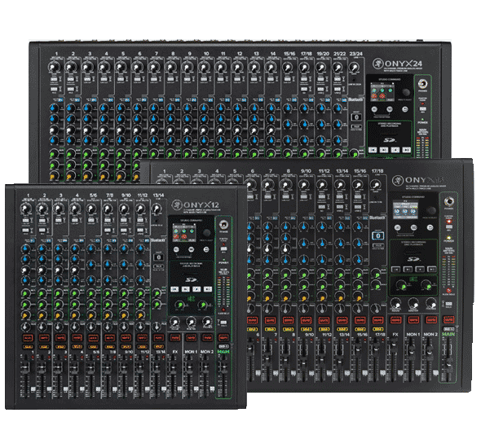The image size is (481, 448).
Task: Click the SD card logo on the Onyx12
Action: 191,279
